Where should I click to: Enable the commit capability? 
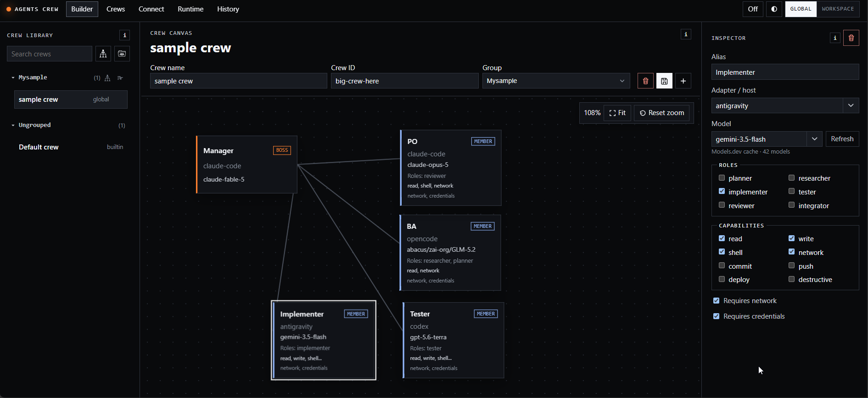pos(722,265)
